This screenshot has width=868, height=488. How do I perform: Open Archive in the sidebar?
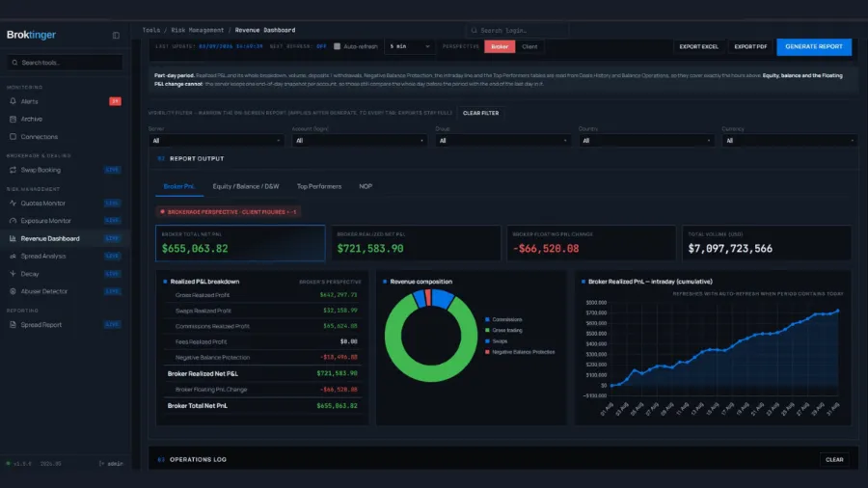click(x=65, y=119)
